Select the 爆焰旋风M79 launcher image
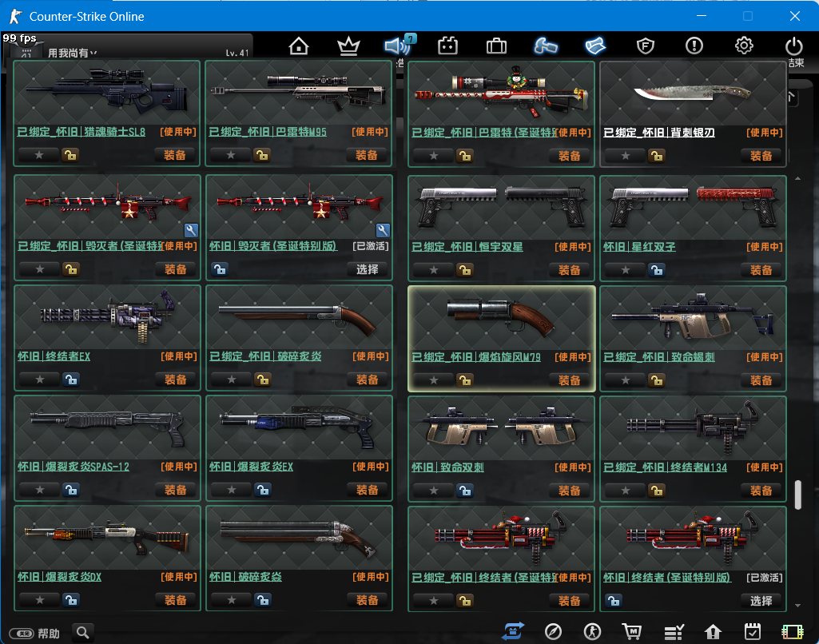 [x=502, y=317]
